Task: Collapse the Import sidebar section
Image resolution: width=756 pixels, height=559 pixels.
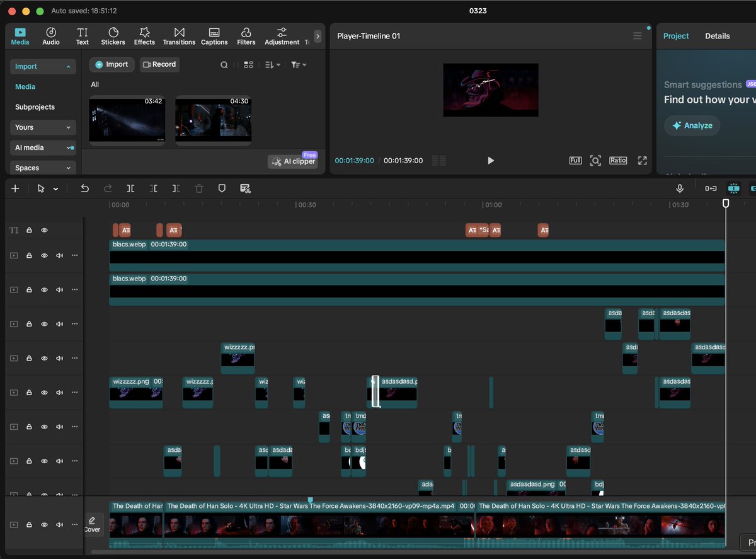Action: [x=43, y=66]
